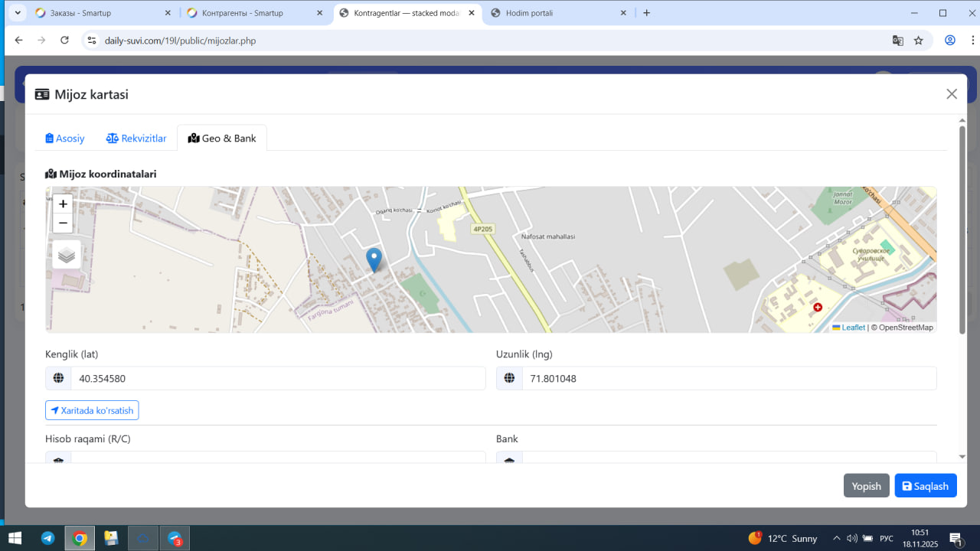Click Yopish to close the dialog
This screenshot has height=551, width=980.
[866, 486]
